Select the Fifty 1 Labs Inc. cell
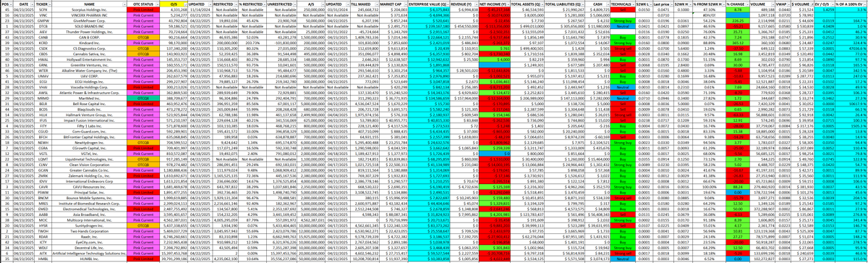 (90, 127)
